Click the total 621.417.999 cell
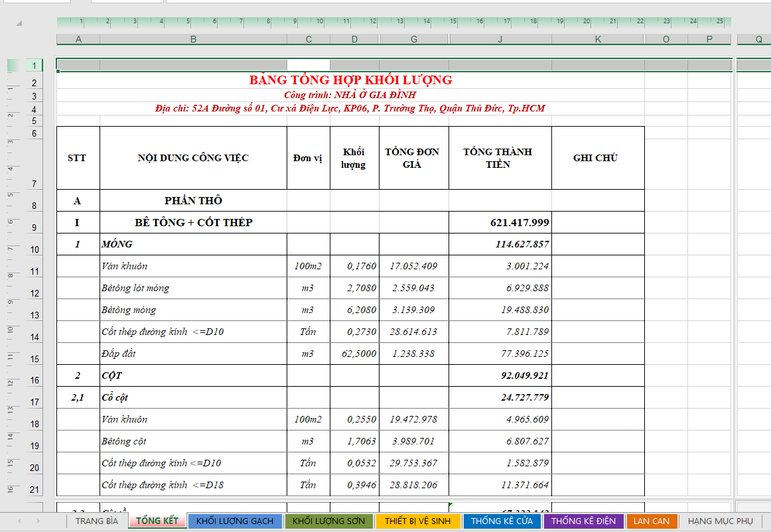The image size is (771, 532). 500,222
